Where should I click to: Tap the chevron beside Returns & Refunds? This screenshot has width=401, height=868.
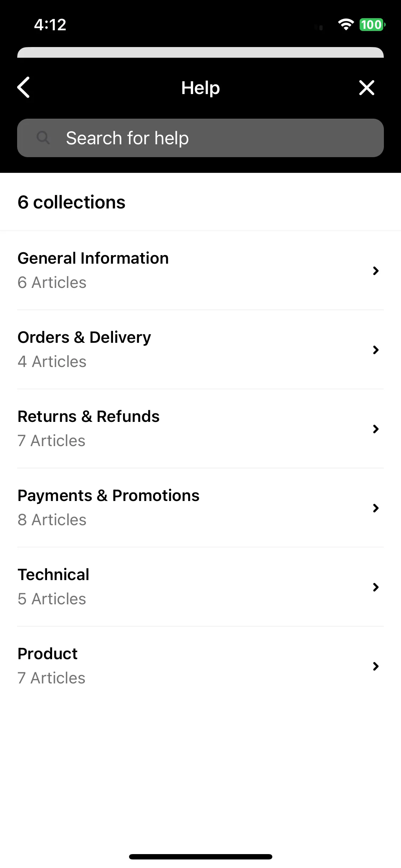[376, 429]
